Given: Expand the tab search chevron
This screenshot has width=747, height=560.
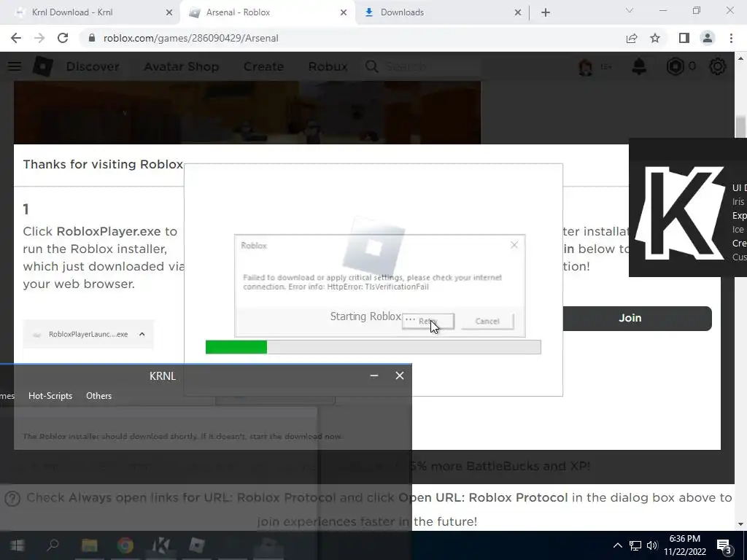Looking at the screenshot, I should coord(630,10).
